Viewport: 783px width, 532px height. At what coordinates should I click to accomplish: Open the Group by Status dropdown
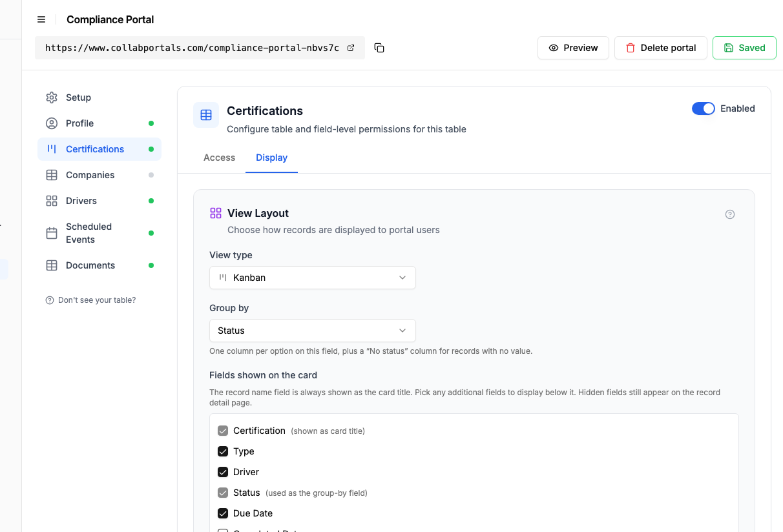pos(313,331)
